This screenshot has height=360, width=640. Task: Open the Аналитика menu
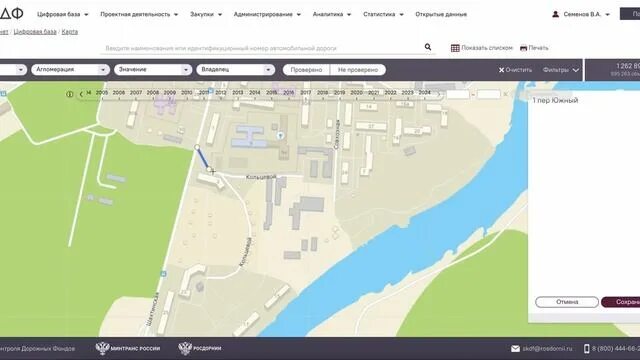point(331,14)
